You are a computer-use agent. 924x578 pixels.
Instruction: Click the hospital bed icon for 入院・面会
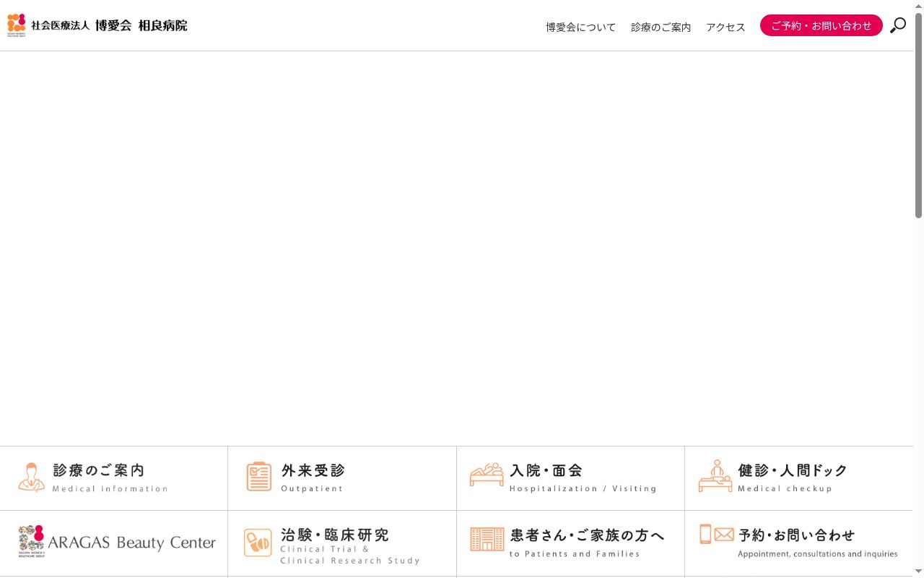[487, 475]
